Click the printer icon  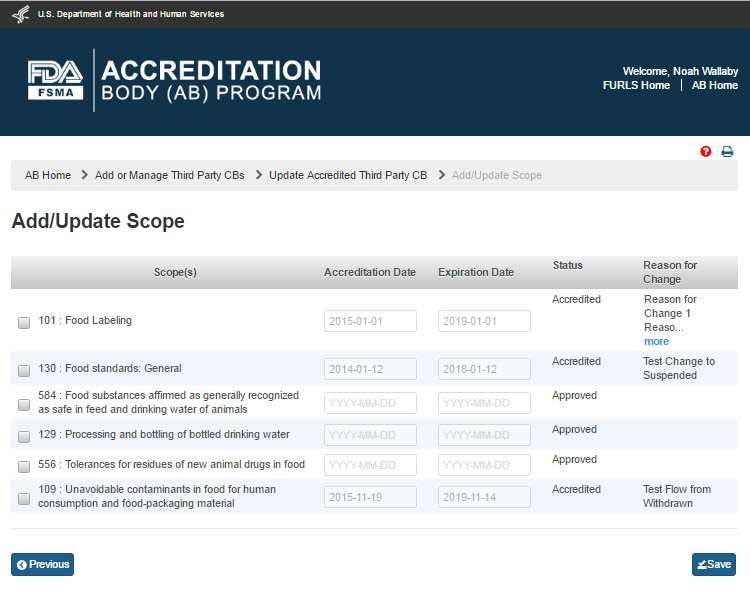[x=727, y=152]
